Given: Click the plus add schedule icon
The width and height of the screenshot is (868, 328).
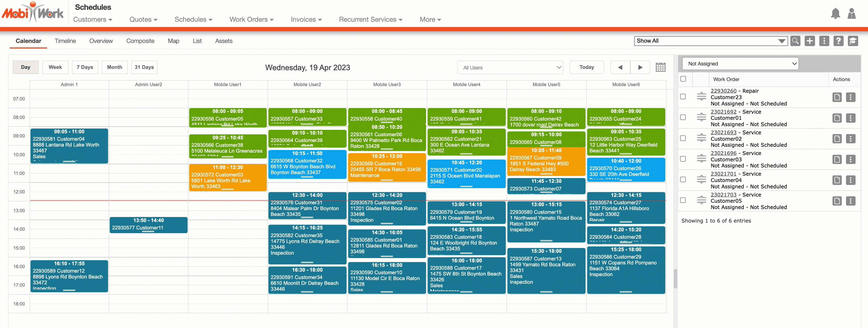Looking at the screenshot, I should (x=810, y=41).
